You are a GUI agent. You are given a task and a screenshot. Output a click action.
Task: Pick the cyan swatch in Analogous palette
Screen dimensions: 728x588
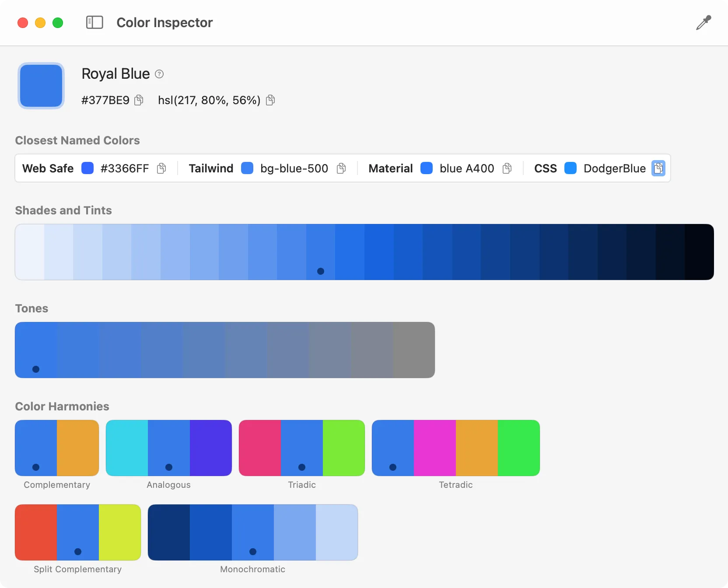pos(126,448)
